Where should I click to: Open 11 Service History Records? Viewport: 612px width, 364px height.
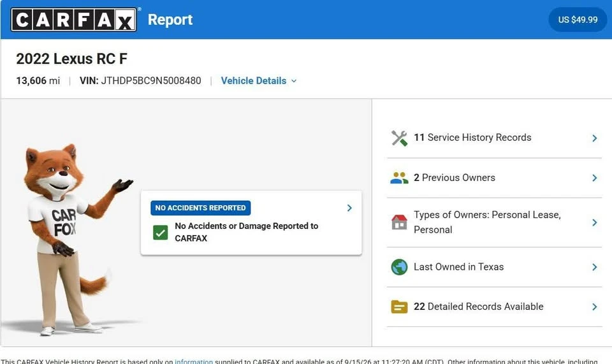(493, 138)
